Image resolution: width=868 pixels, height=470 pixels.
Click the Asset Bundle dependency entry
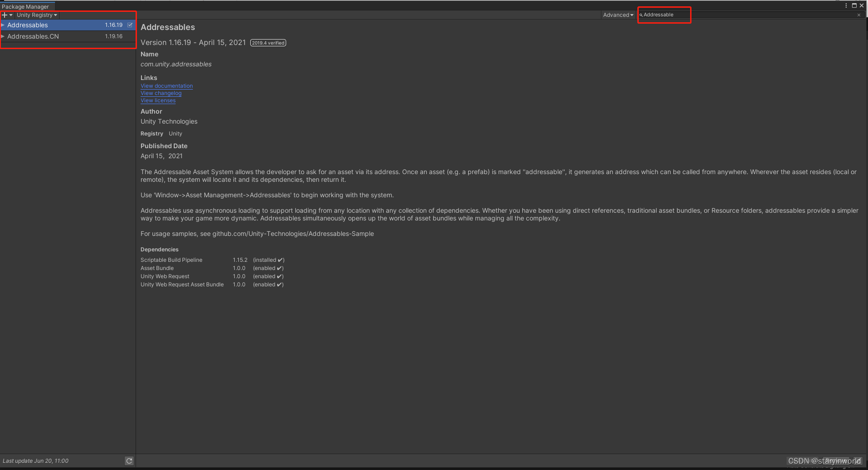click(157, 268)
